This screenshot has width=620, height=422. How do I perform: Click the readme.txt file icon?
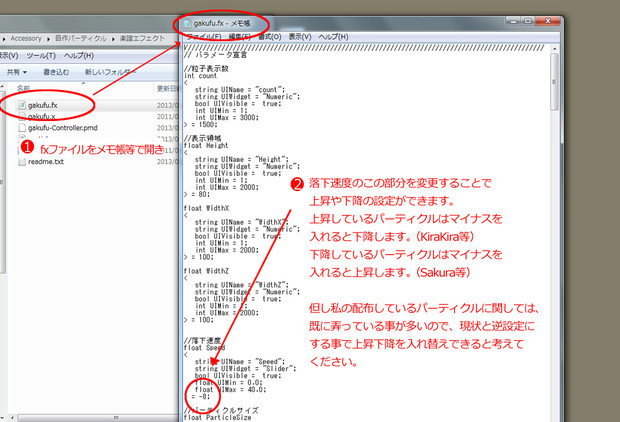coord(22,161)
